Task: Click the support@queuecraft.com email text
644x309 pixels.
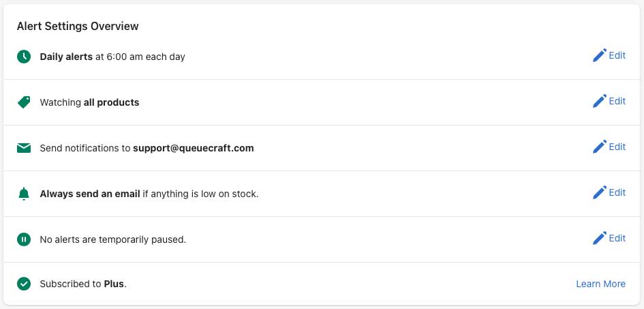Action: pyautogui.click(x=194, y=148)
